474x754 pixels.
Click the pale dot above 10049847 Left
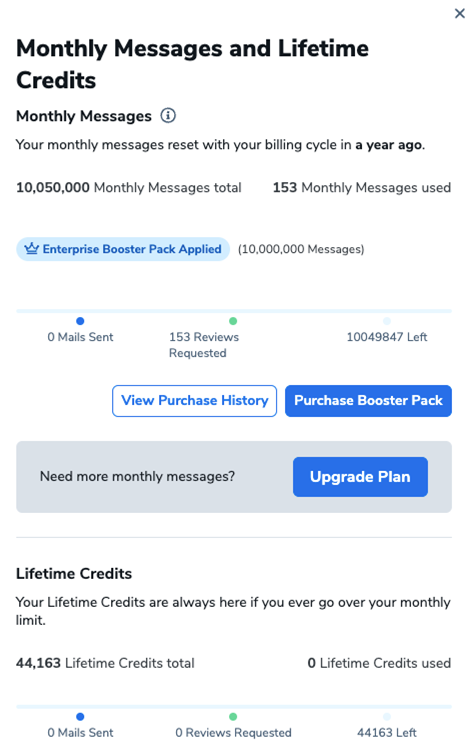pyautogui.click(x=387, y=321)
